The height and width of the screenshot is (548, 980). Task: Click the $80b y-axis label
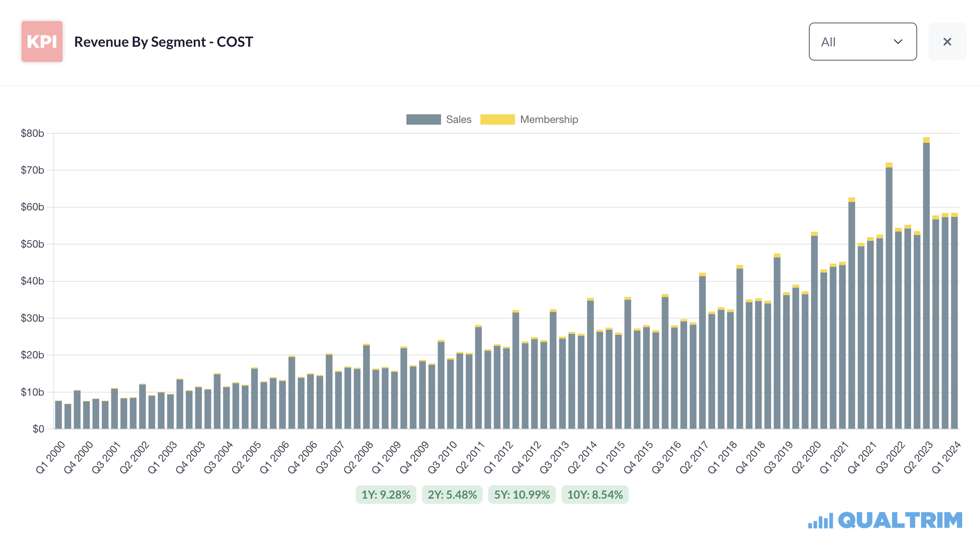32,133
